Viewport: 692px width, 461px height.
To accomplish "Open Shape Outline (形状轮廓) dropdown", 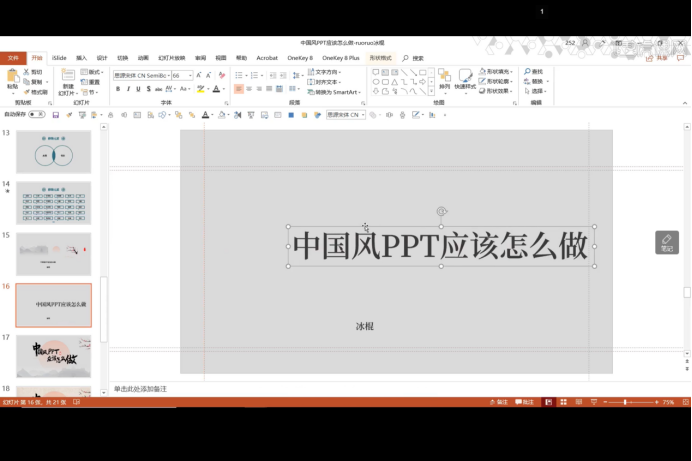I will (496, 81).
